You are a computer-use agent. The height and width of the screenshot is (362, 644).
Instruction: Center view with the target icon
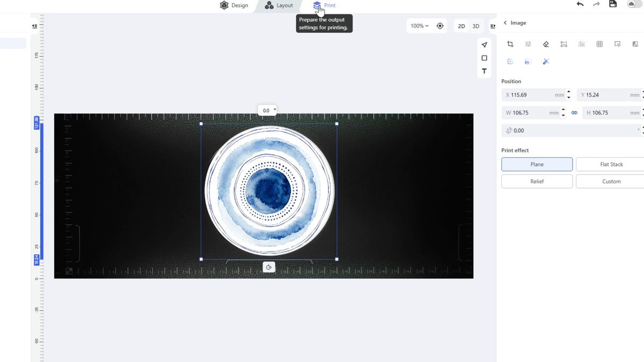[x=440, y=26]
